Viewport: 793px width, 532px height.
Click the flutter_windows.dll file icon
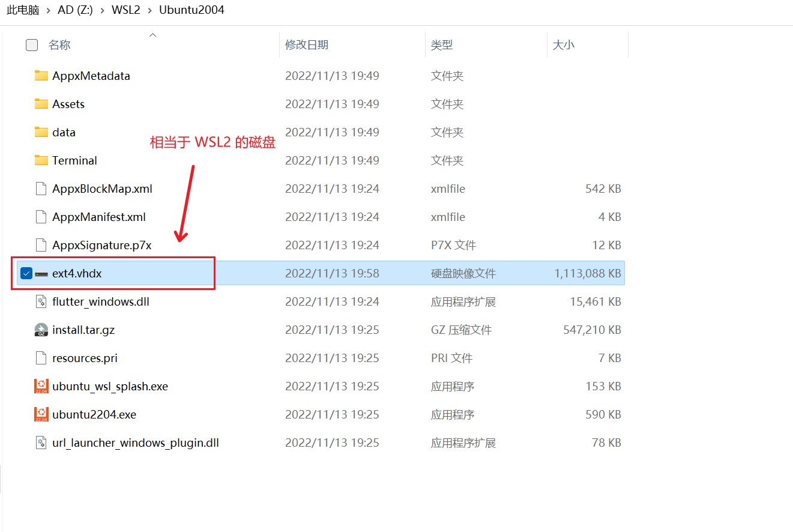41,301
